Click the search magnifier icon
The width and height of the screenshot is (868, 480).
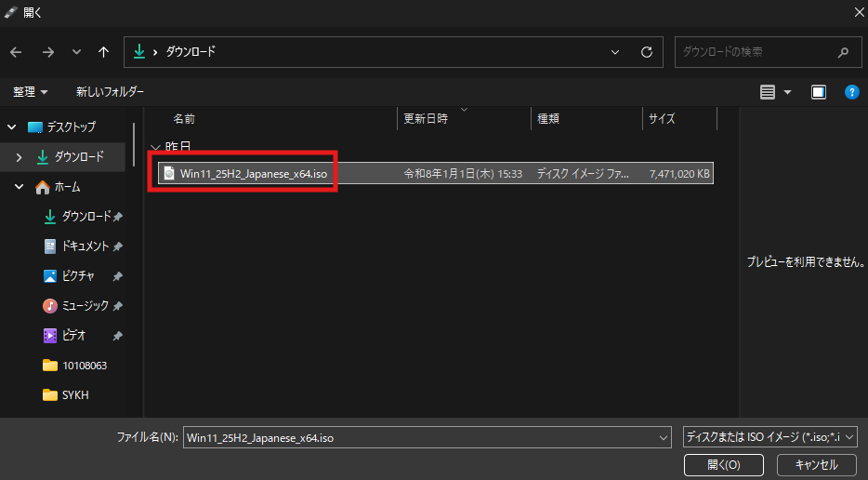843,52
